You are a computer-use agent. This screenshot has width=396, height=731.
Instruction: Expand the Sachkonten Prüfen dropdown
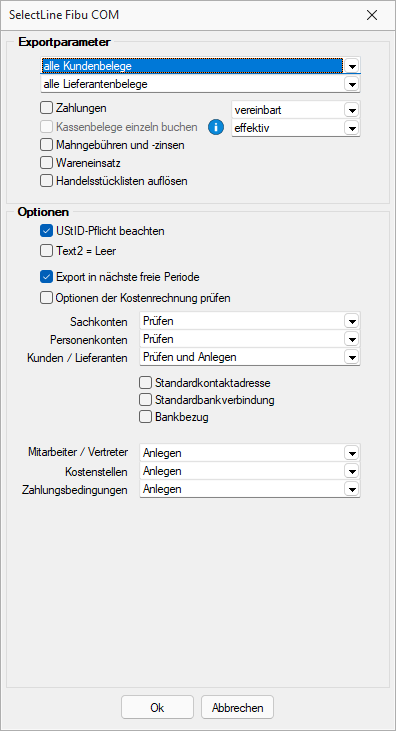tap(351, 321)
